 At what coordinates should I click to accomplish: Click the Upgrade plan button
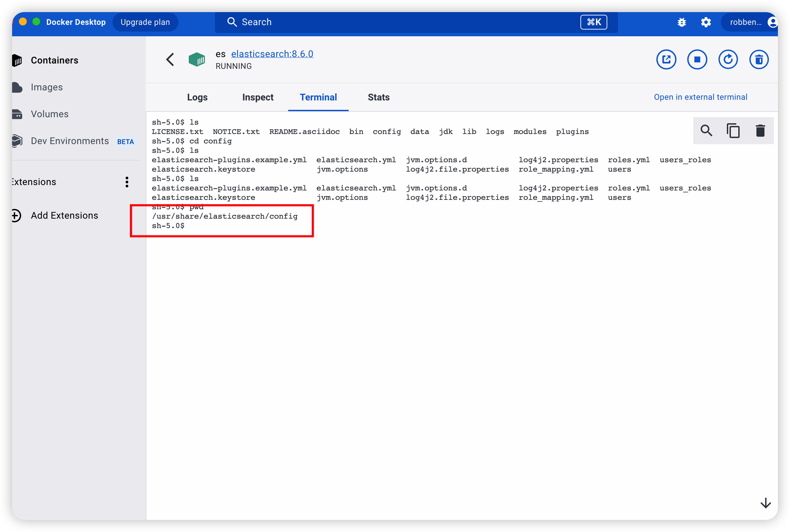pos(145,23)
